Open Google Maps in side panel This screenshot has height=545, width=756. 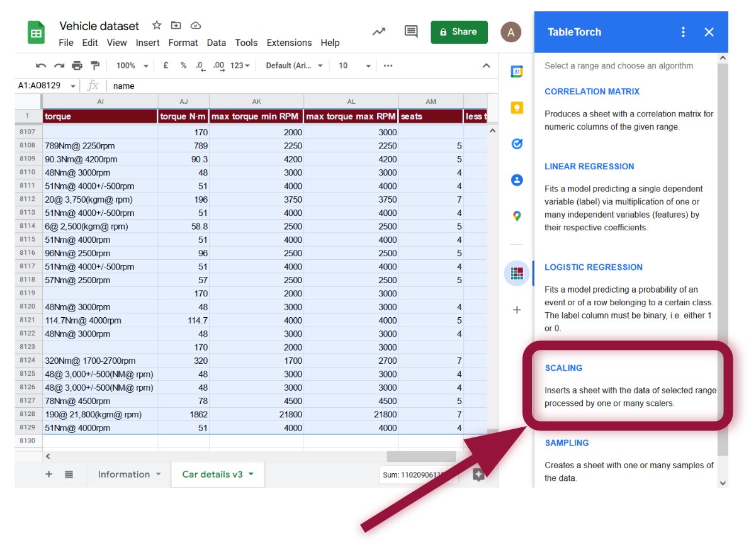517,216
